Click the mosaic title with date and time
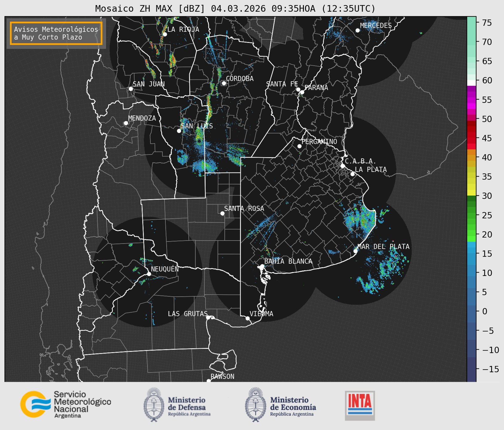The image size is (504, 430). (235, 8)
